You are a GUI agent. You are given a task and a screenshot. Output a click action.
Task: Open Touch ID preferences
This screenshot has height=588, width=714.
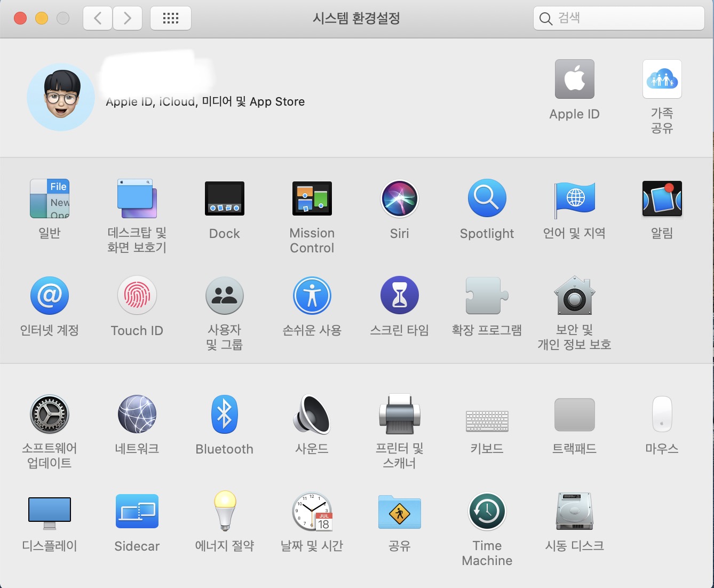tap(137, 296)
